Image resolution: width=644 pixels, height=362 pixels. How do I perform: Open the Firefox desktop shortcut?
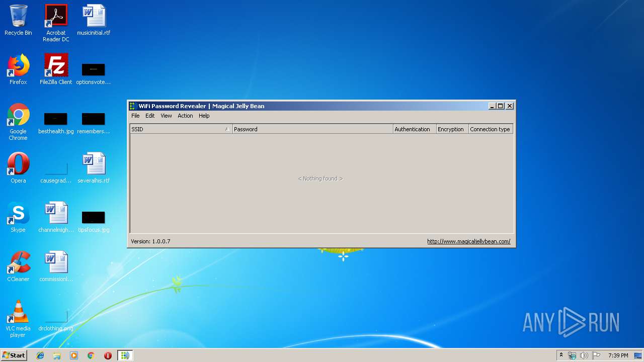tap(18, 70)
